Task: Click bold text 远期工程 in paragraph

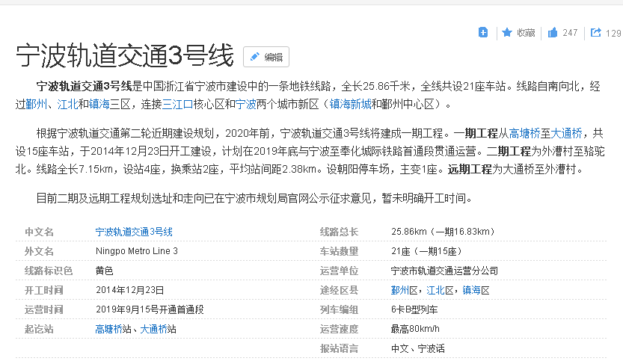Action: [x=470, y=170]
